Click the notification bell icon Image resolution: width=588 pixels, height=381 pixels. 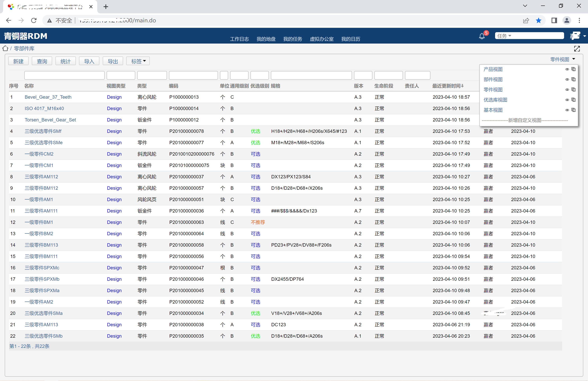[x=482, y=36]
